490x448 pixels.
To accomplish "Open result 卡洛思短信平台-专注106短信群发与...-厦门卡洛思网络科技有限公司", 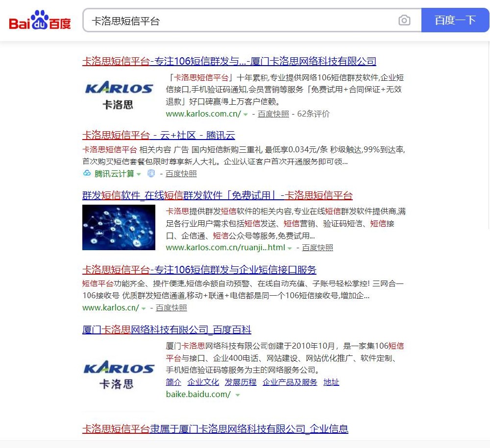I will coord(229,61).
